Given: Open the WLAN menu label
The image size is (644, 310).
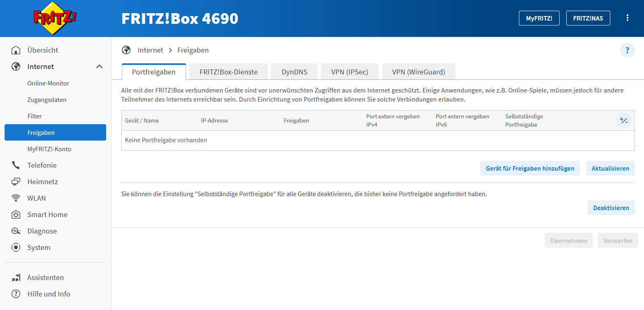Looking at the screenshot, I should 37,198.
